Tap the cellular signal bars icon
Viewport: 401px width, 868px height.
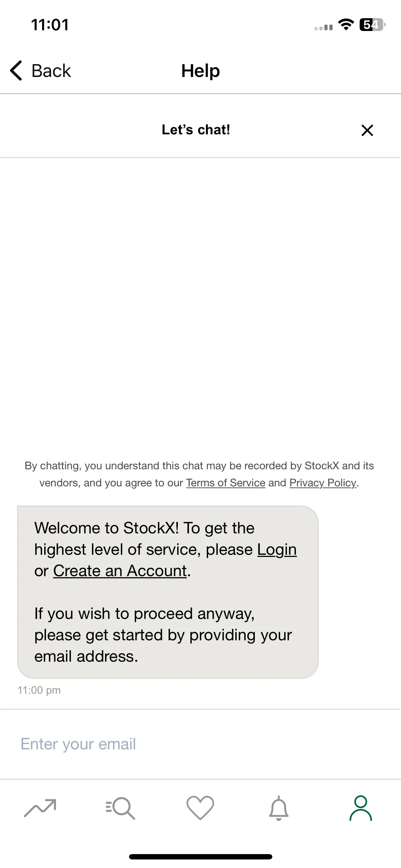[324, 27]
